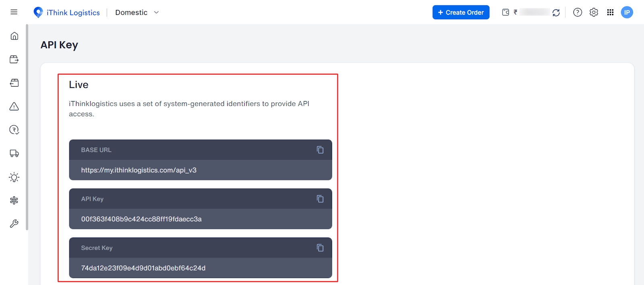Open the apps grid menu
This screenshot has height=285, width=644.
610,12
